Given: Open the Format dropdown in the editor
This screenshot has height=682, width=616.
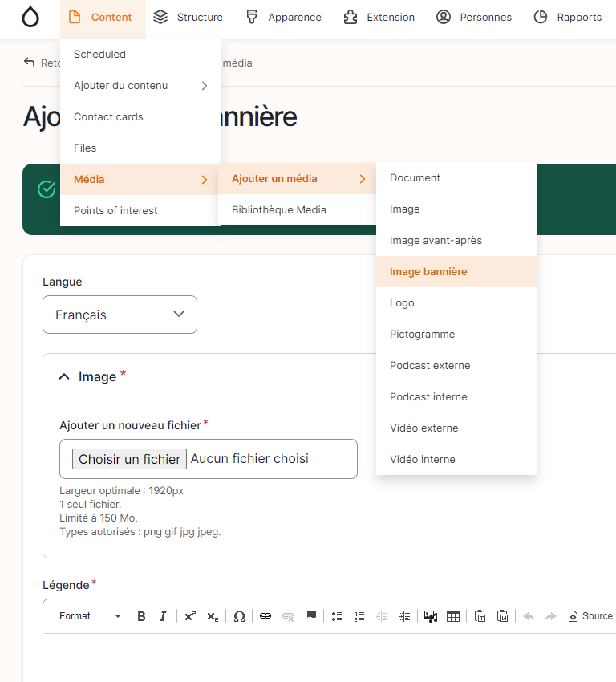Looking at the screenshot, I should click(x=89, y=616).
